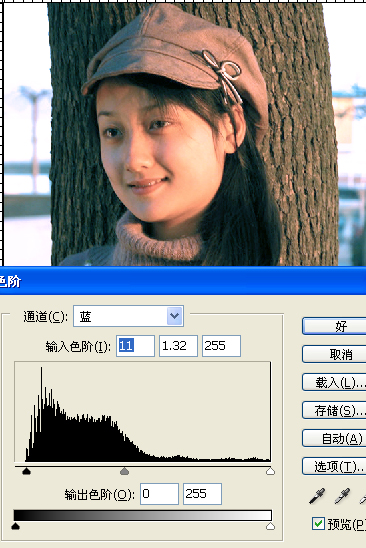Click the gamma field showing 1.32
Image resolution: width=366 pixels, height=548 pixels.
[178, 346]
